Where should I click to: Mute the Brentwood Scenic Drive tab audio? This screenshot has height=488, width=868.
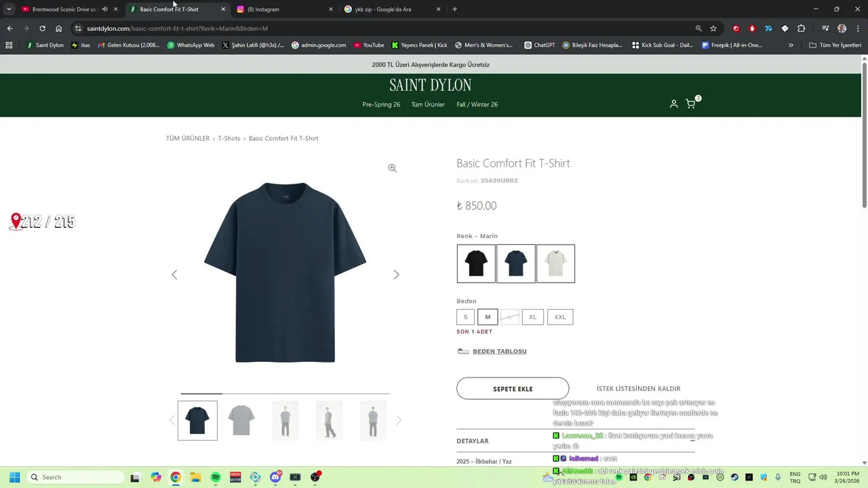point(104,9)
